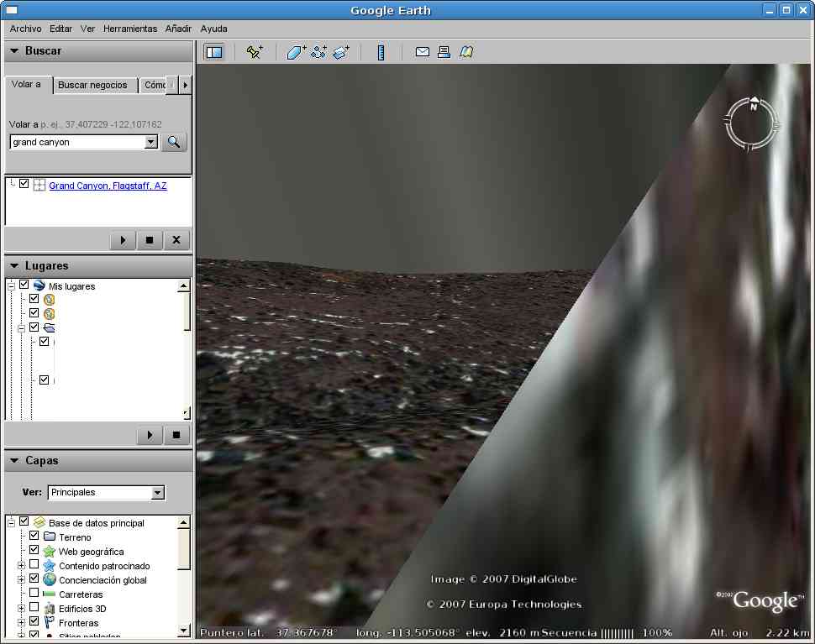The height and width of the screenshot is (644, 815).
Task: Click the add placemark pushpin icon
Action: pyautogui.click(x=254, y=52)
